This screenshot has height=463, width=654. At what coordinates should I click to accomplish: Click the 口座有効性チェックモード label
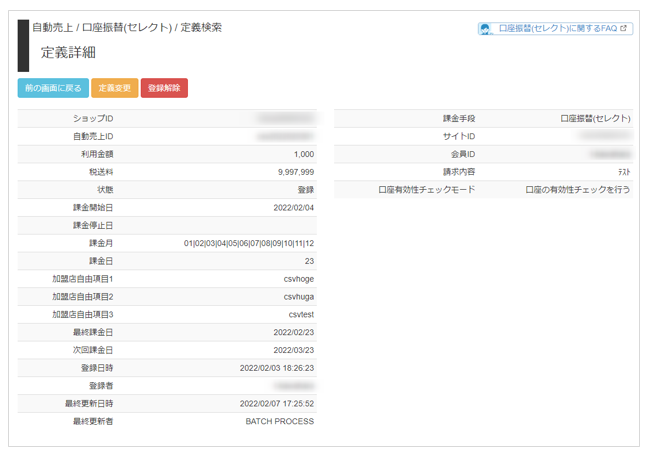427,190
